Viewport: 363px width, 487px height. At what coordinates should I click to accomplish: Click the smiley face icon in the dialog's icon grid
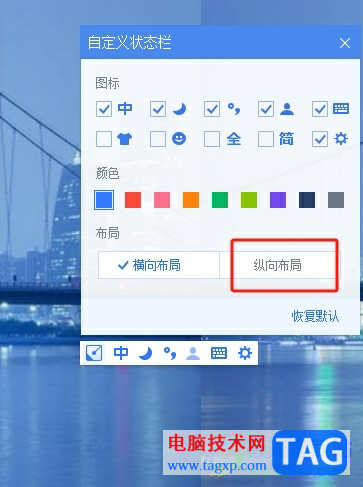click(x=179, y=138)
